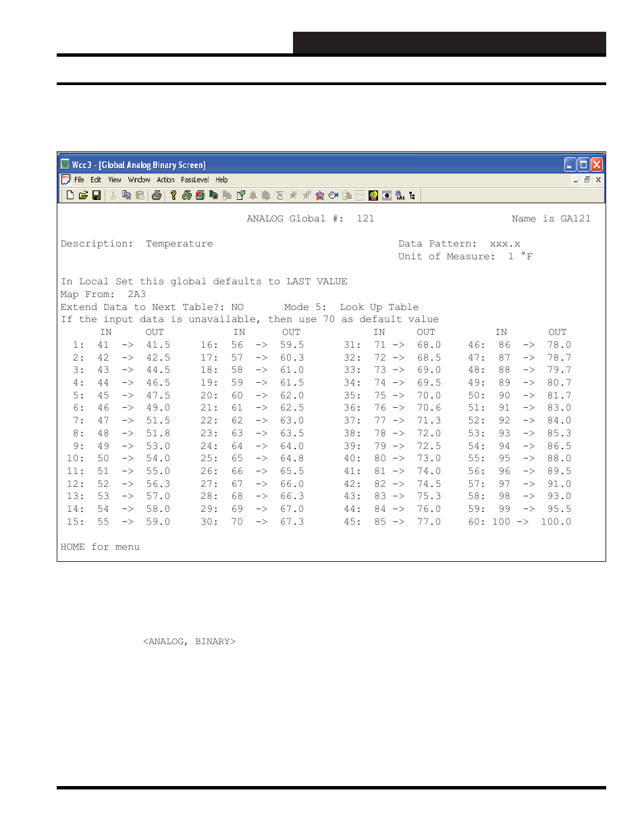Click the Unit of Measure value 1 °F

pyautogui.click(x=520, y=257)
